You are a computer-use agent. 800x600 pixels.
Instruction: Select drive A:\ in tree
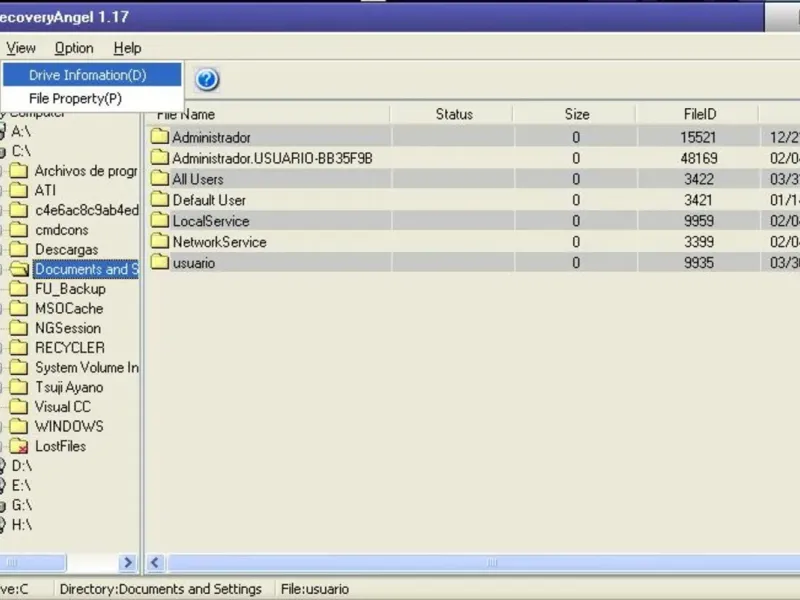tap(21, 131)
